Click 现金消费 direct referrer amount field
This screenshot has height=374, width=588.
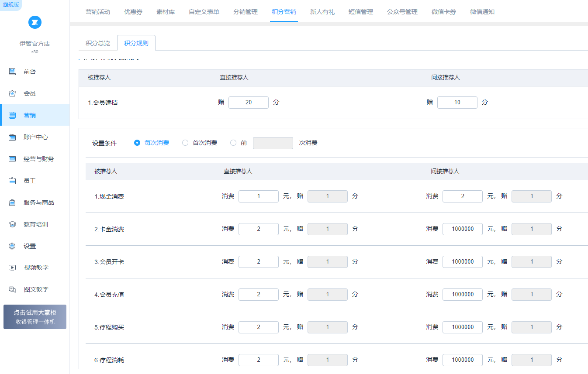click(259, 196)
